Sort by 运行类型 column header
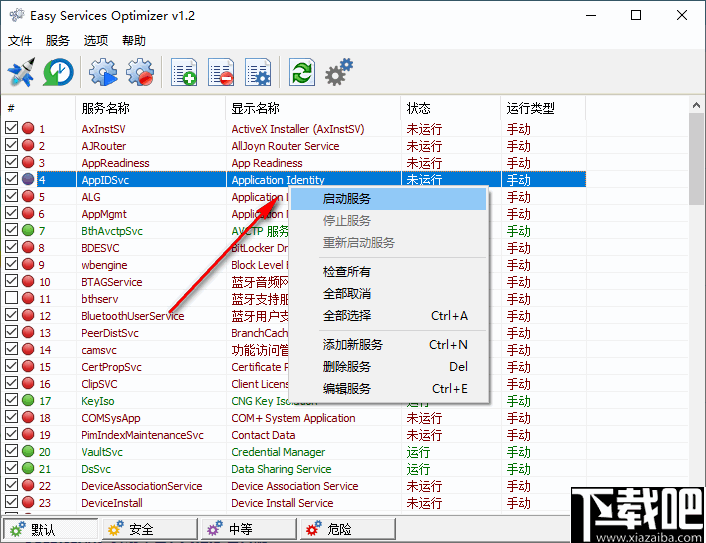The image size is (706, 543). click(x=543, y=108)
